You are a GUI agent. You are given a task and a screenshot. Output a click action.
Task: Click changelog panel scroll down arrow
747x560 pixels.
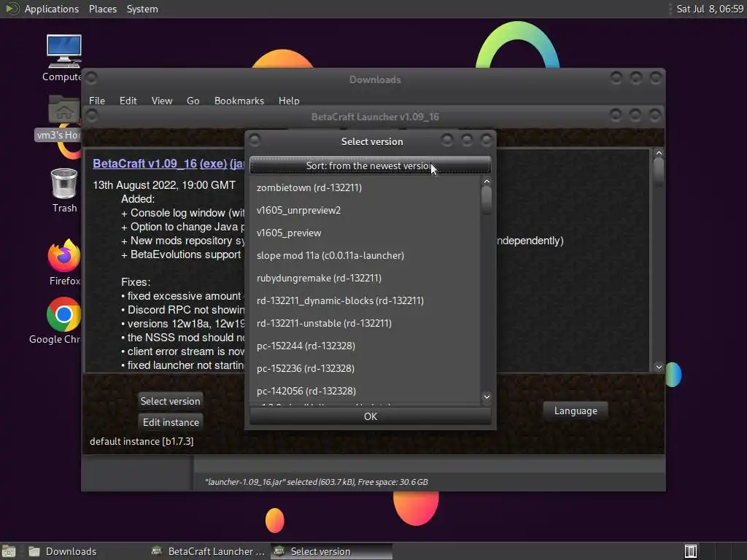(x=659, y=367)
